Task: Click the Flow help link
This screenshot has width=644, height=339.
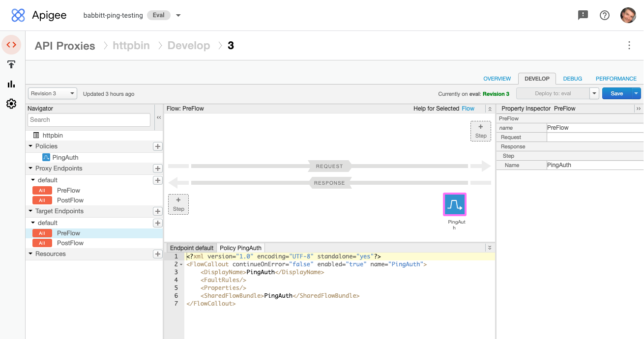Action: point(468,108)
